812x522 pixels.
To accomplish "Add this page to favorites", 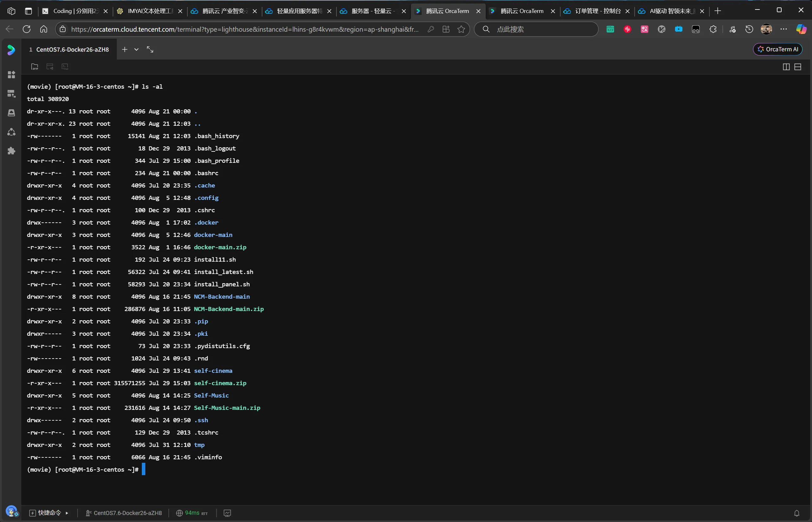I will 461,29.
